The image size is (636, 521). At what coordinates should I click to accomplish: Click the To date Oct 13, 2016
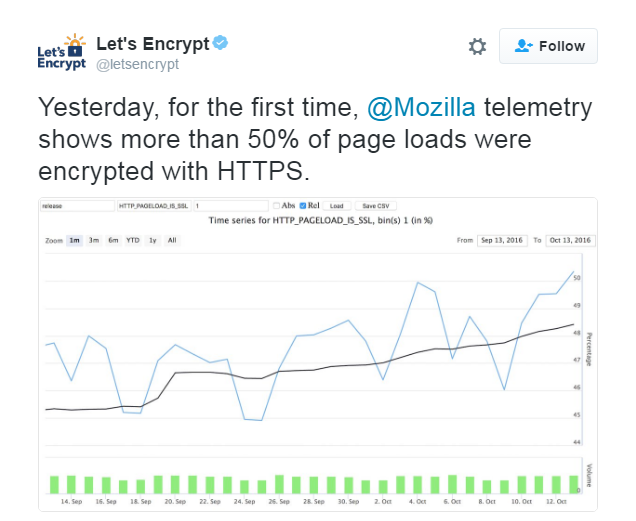pos(570,240)
